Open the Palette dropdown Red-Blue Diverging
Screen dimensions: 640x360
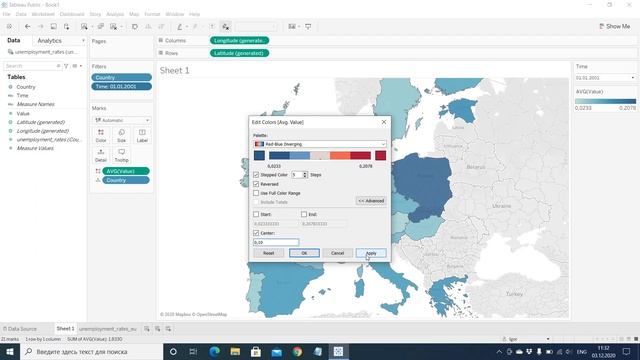point(320,144)
